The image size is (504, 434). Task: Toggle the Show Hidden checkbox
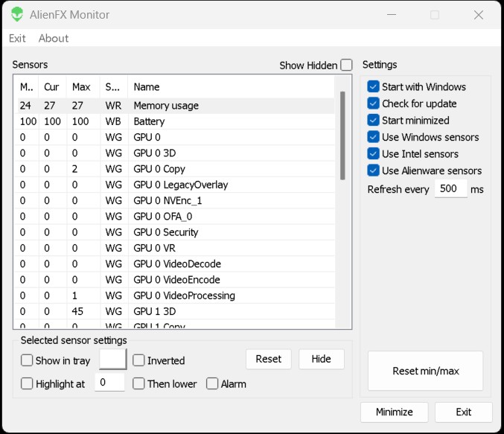346,65
